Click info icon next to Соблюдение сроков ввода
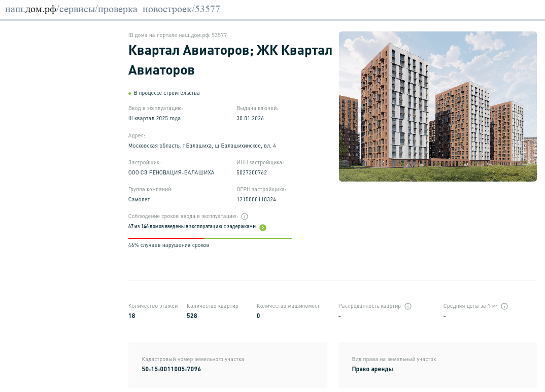This screenshot has width=545, height=392. tap(245, 217)
